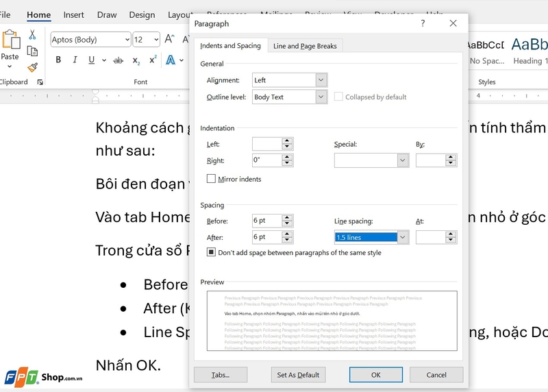Screen dimensions: 548x392
Task: Click the After spacing field showing 6 pt
Action: (x=266, y=237)
